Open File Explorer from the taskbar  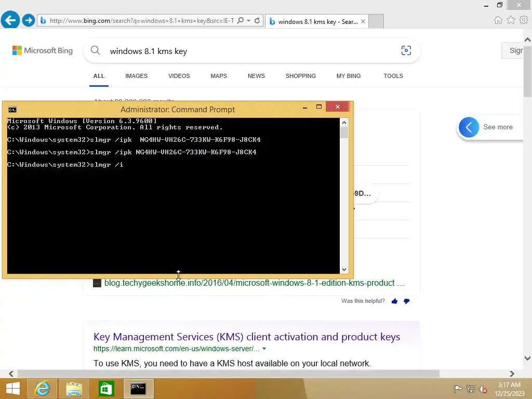[74, 389]
